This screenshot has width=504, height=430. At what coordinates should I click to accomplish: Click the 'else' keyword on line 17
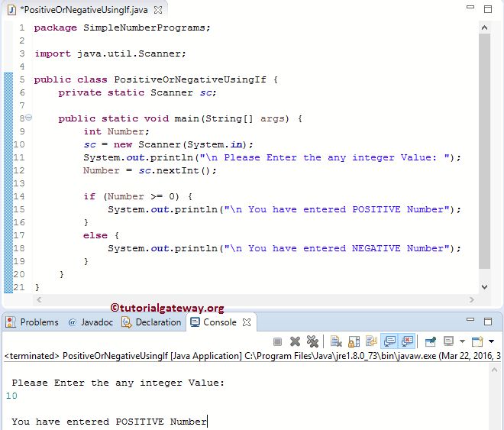(95, 235)
